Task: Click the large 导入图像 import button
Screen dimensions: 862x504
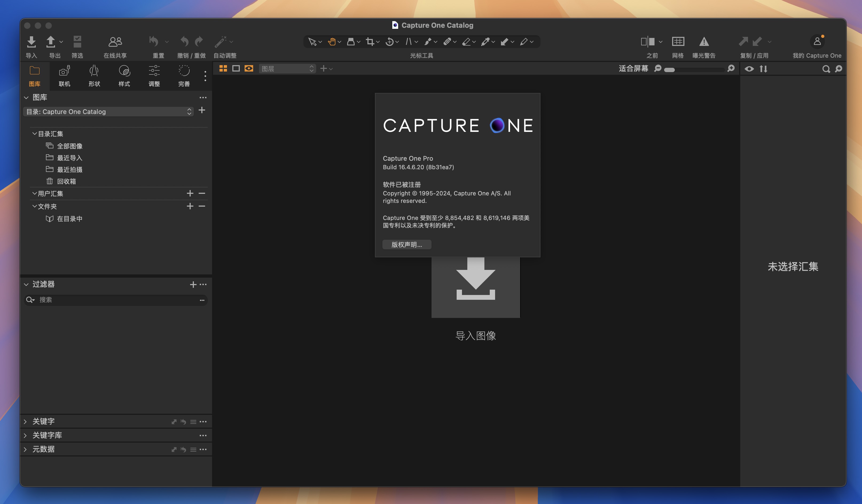Action: [476, 287]
